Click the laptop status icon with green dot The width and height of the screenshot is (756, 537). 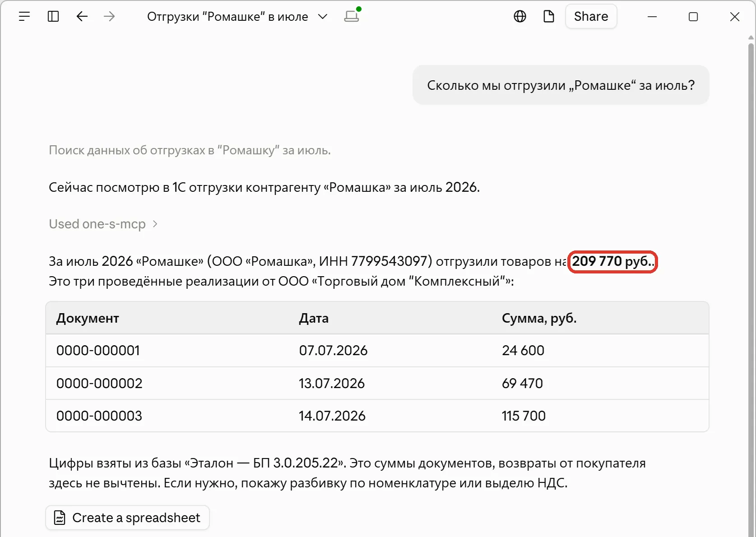(352, 16)
